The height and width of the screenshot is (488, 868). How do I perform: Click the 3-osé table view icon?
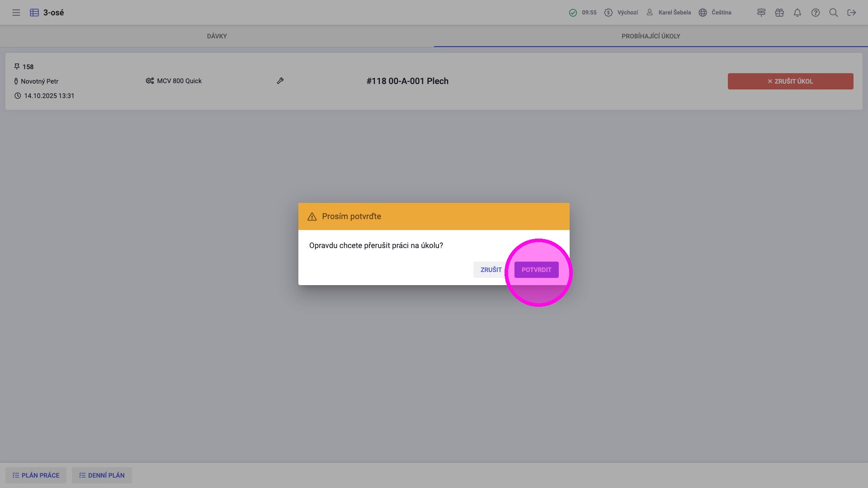(x=34, y=13)
